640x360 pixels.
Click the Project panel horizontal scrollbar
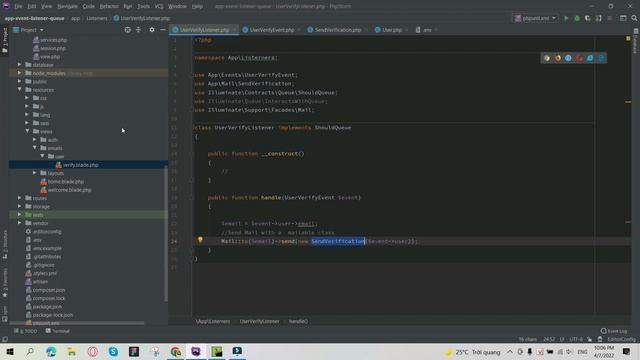tap(77, 323)
